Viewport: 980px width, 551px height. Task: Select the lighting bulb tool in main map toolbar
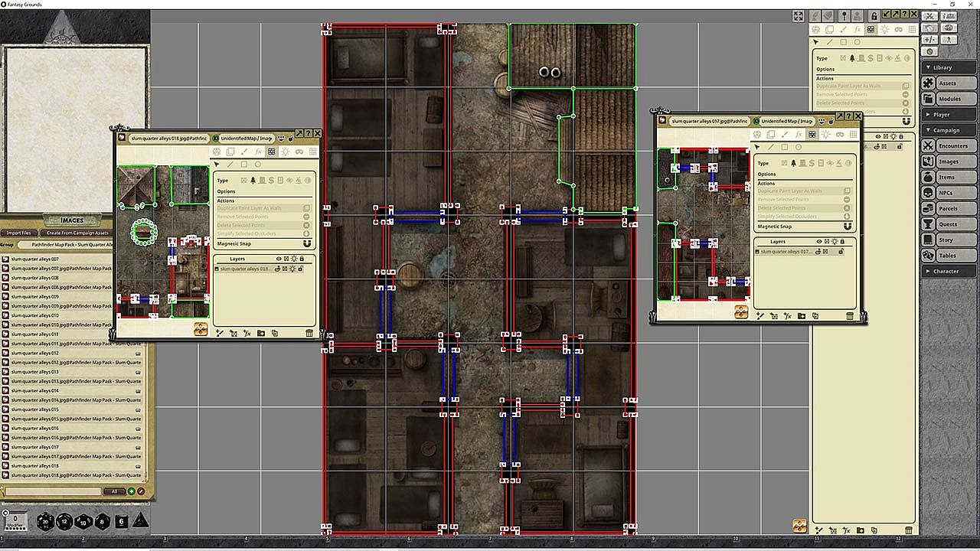point(885,29)
